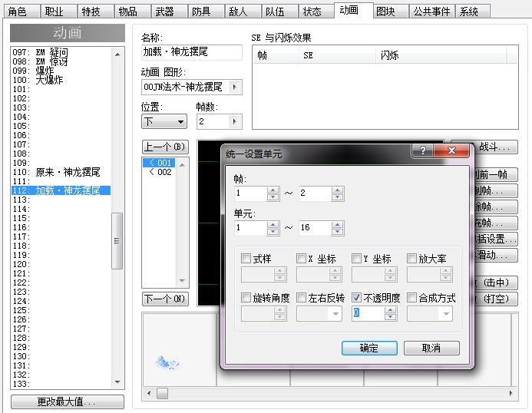Select animation 112: 加载·神龙摆尾
The image size is (532, 413).
pyautogui.click(x=61, y=190)
